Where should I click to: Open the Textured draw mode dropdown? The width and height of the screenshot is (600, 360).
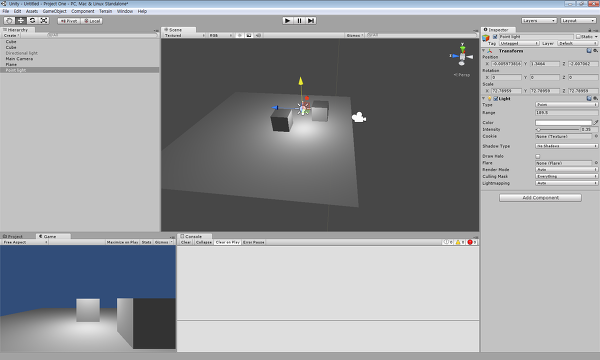184,35
